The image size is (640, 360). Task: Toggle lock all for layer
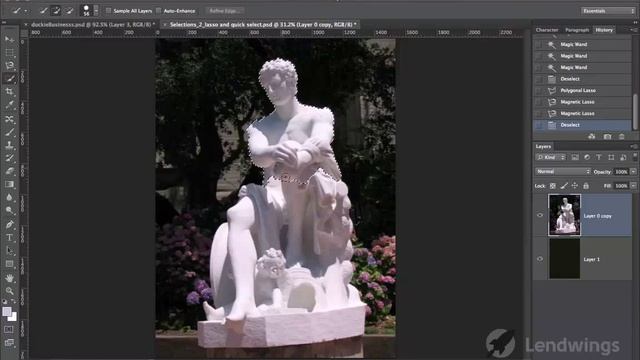pyautogui.click(x=586, y=186)
